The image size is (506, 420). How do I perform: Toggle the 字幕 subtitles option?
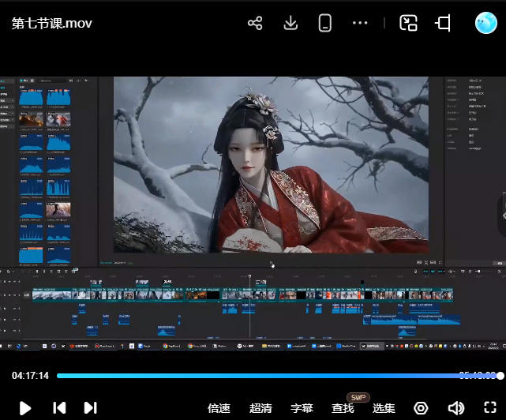(302, 408)
